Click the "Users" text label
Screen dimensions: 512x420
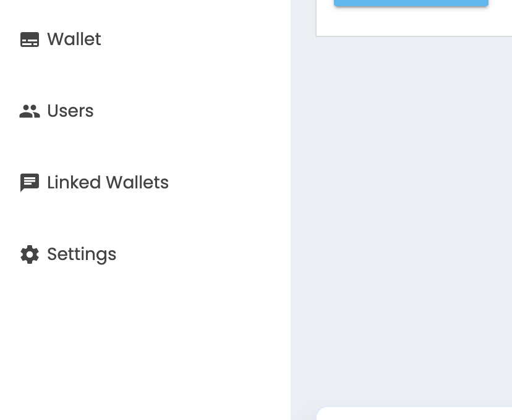pyautogui.click(x=70, y=111)
